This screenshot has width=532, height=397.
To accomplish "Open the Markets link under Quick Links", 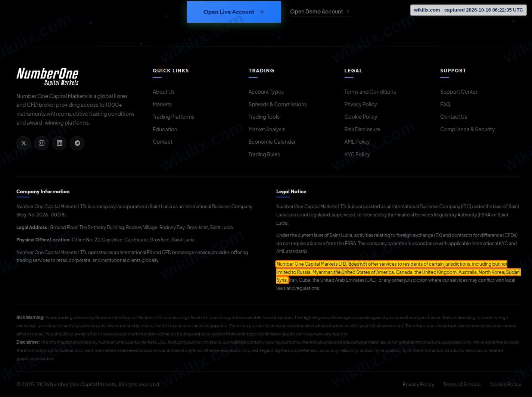I will point(162,104).
